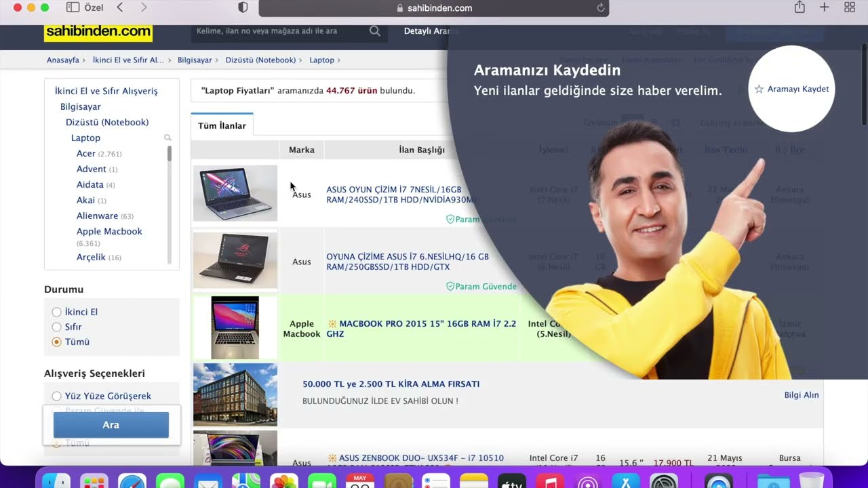The width and height of the screenshot is (868, 488).
Task: Click the building photo in the ad banner
Action: click(235, 395)
